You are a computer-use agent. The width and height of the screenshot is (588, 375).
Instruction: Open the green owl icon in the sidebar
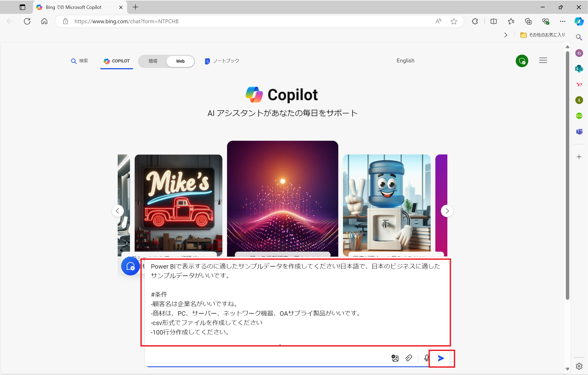[579, 116]
